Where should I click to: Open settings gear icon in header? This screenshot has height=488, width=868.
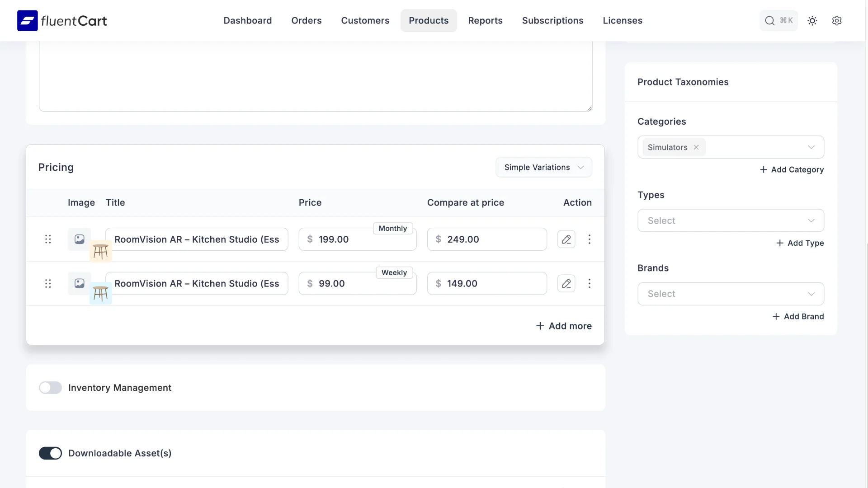(837, 21)
